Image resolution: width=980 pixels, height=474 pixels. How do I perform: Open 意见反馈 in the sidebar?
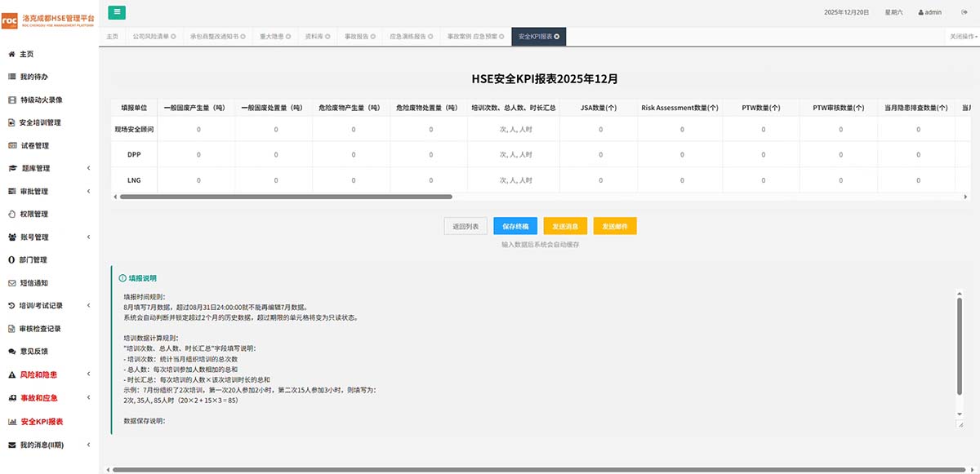(33, 352)
